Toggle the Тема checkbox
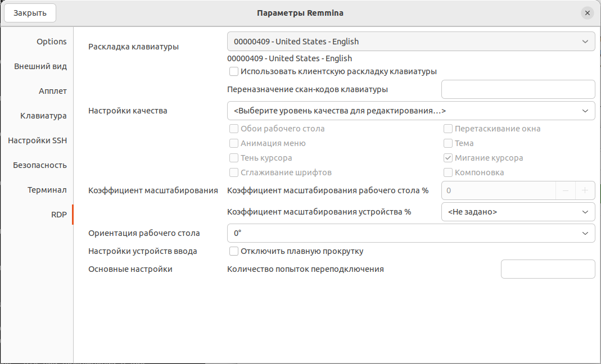Image resolution: width=601 pixels, height=364 pixels. coord(448,143)
